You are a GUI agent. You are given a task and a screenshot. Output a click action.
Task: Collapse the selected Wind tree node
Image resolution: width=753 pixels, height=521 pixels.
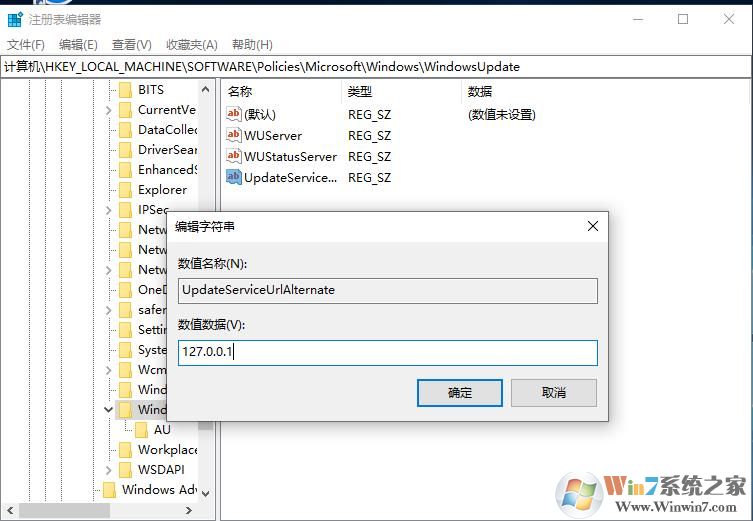click(x=109, y=410)
